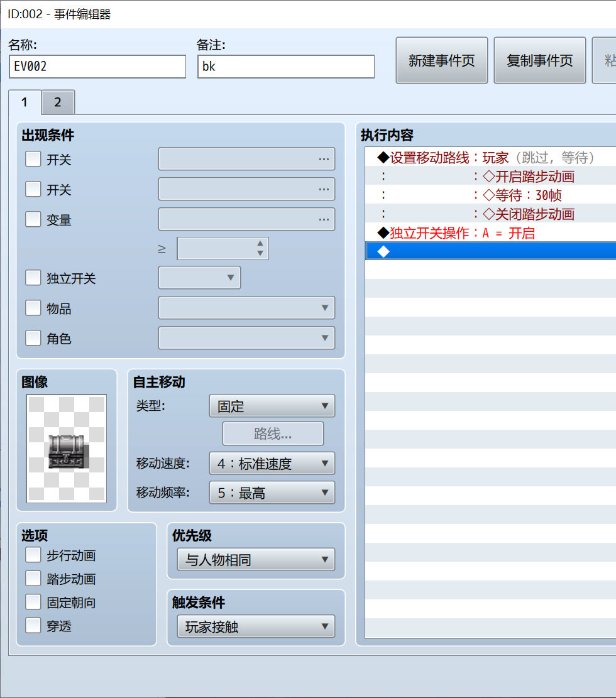Switch to event page tab 1
Viewport: 616px width, 698px height.
[x=25, y=102]
